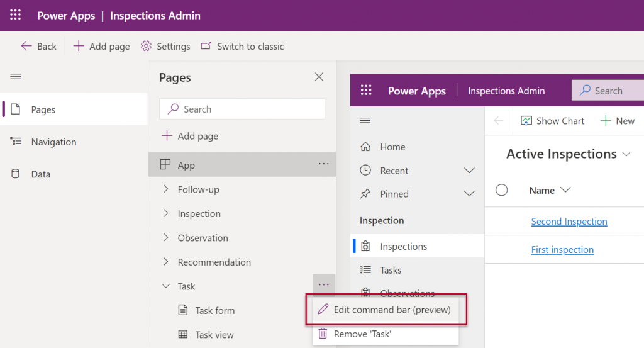This screenshot has width=644, height=348.
Task: Go Back using the arrow button
Action: 38,47
